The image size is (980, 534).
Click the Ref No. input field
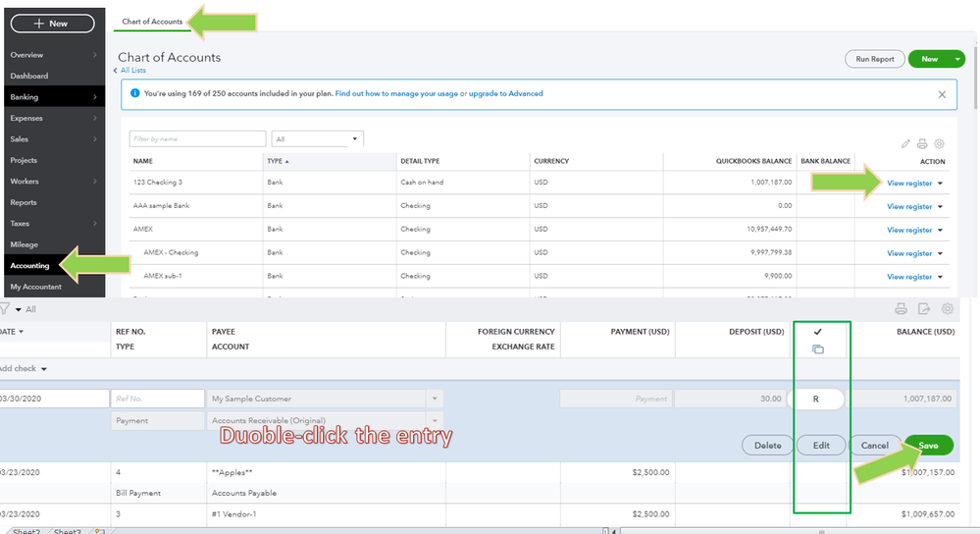pos(158,399)
